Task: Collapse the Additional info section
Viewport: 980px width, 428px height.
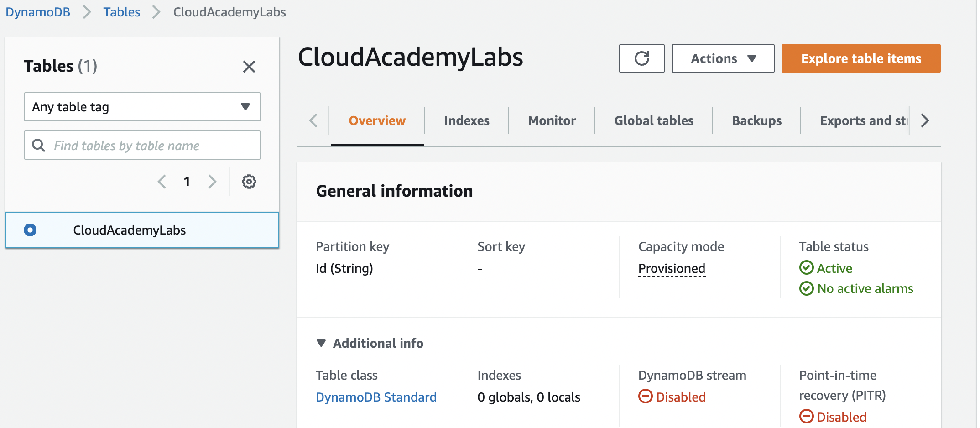Action: click(x=322, y=343)
